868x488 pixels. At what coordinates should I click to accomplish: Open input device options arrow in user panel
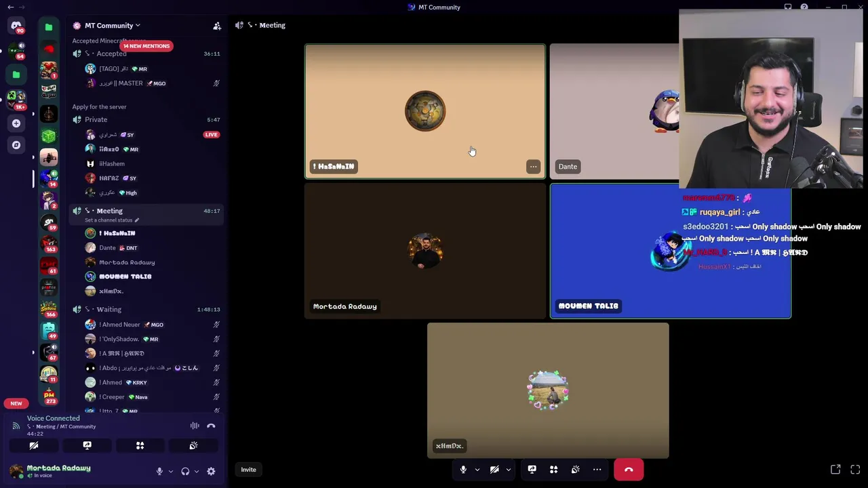(x=170, y=471)
